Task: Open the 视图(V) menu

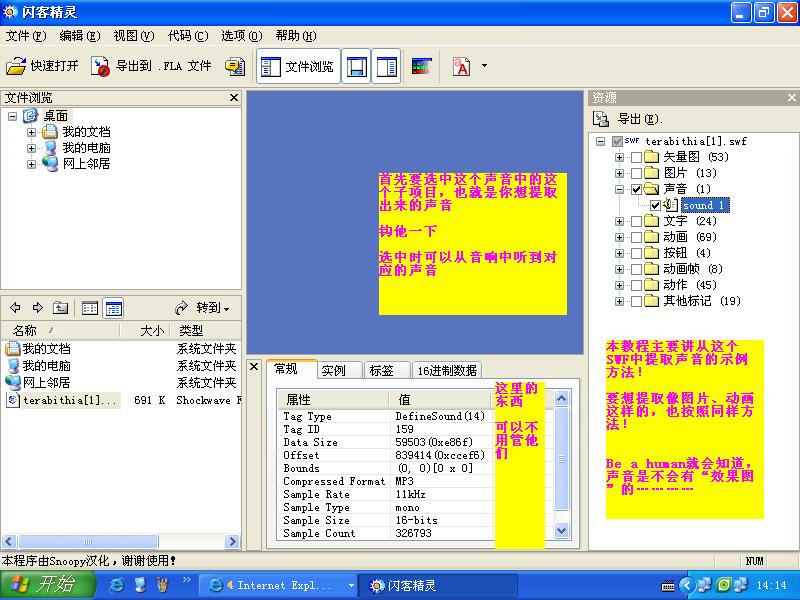Action: point(134,36)
